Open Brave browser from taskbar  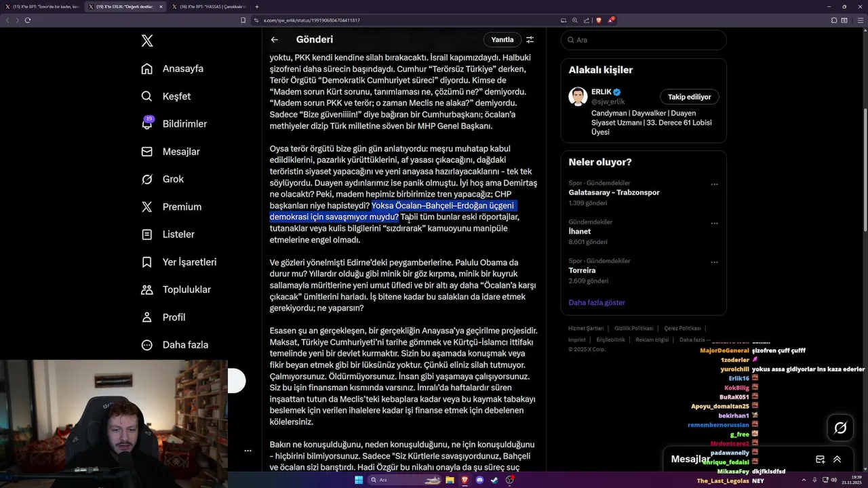[x=465, y=480]
